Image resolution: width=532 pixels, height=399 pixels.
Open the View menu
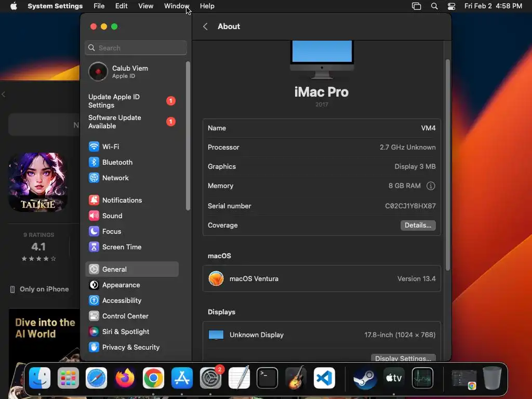coord(146,6)
